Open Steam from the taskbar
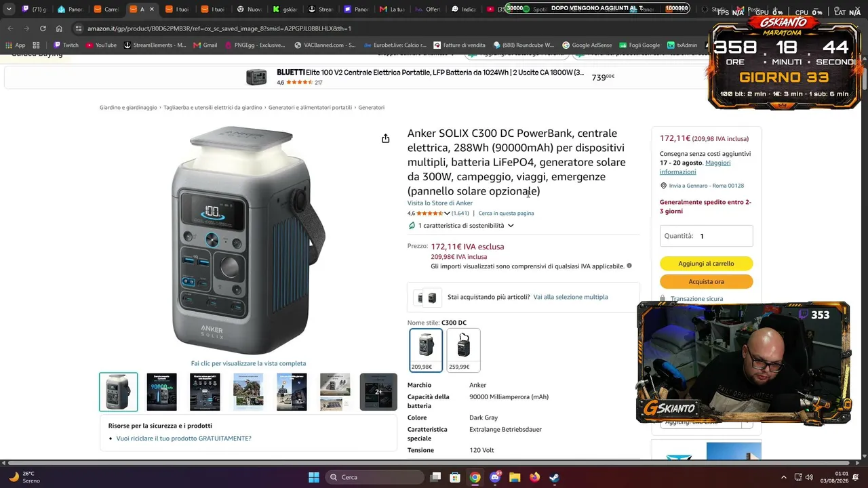868x488 pixels. tap(554, 477)
